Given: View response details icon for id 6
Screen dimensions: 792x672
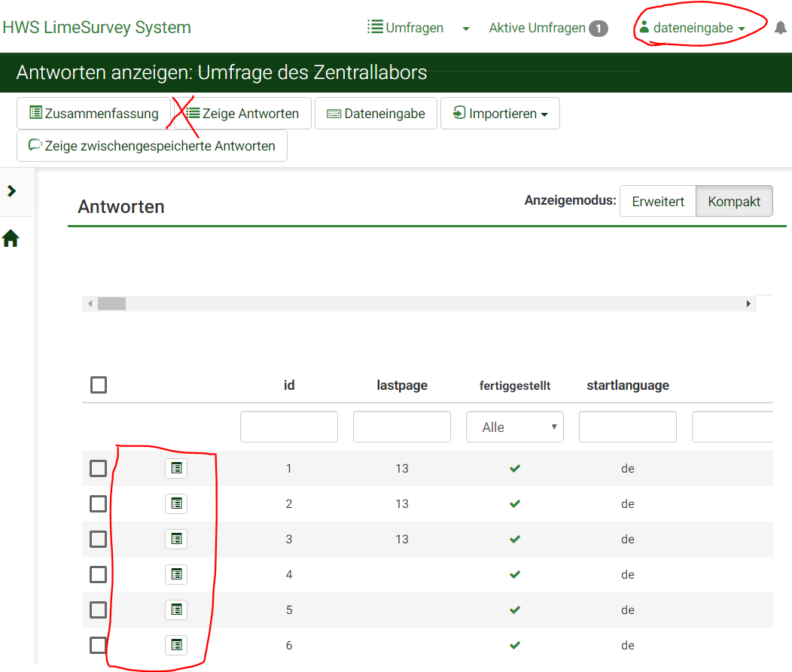Looking at the screenshot, I should (176, 645).
